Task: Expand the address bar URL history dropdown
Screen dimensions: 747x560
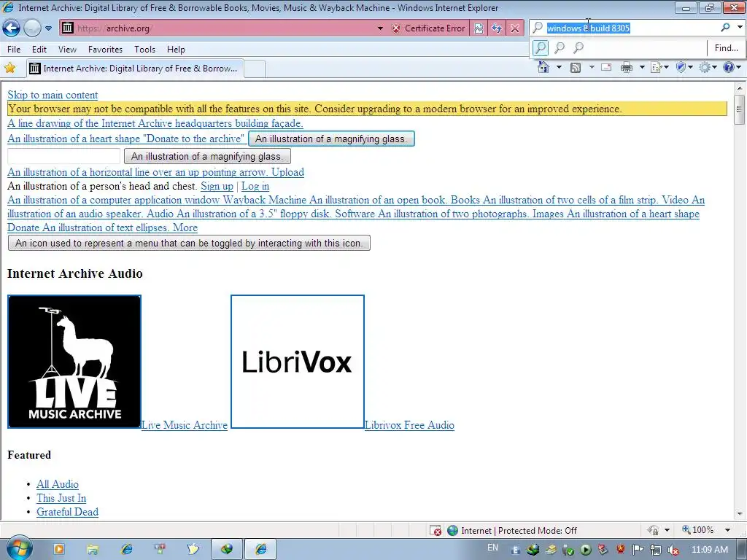Action: click(380, 28)
